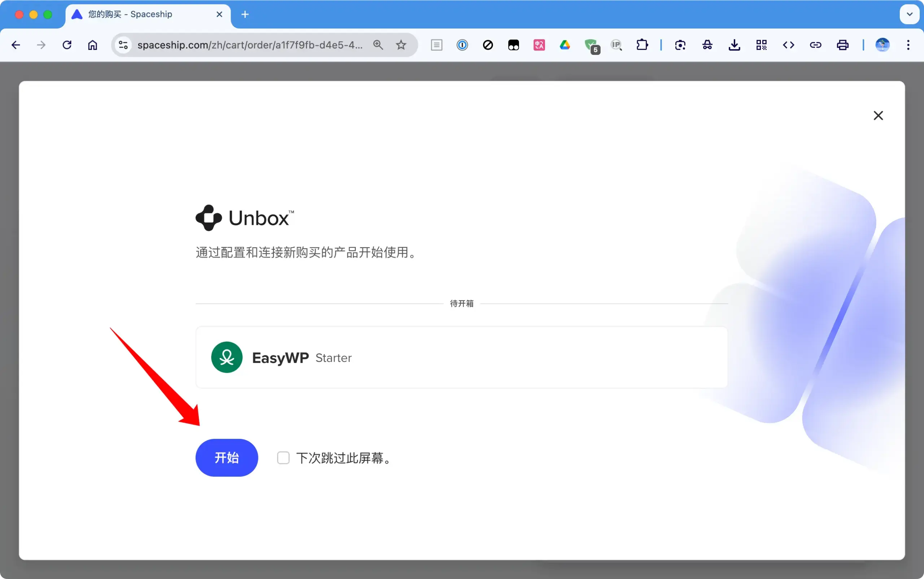Open the Chrome profile avatar

tap(882, 45)
